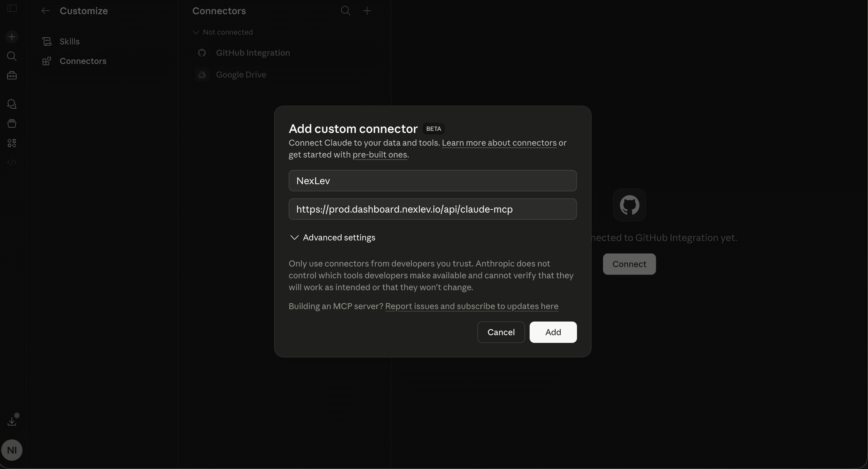Click the GitHub logo beside GitHub Integration
868x469 pixels.
(x=202, y=53)
